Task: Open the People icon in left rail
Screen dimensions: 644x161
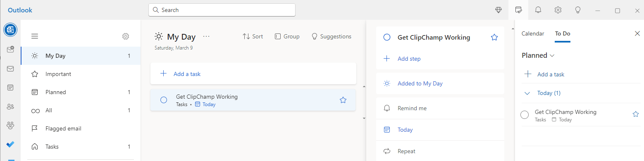Action: point(10,107)
